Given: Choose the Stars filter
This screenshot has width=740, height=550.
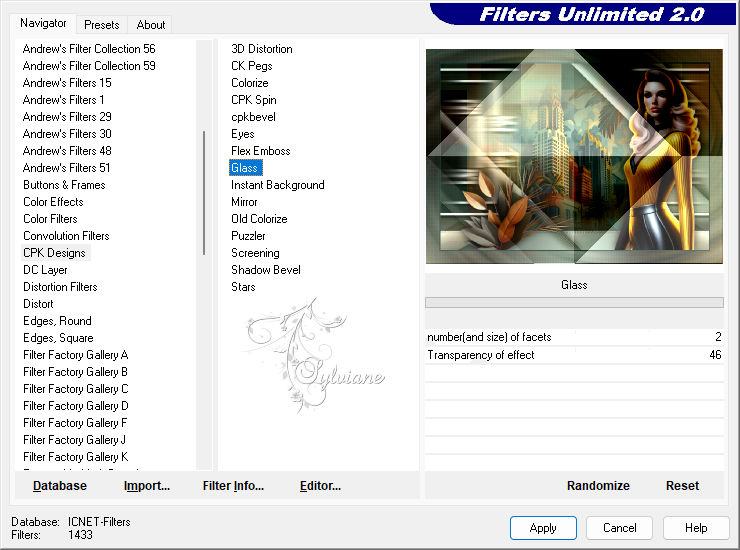Looking at the screenshot, I should click(243, 287).
